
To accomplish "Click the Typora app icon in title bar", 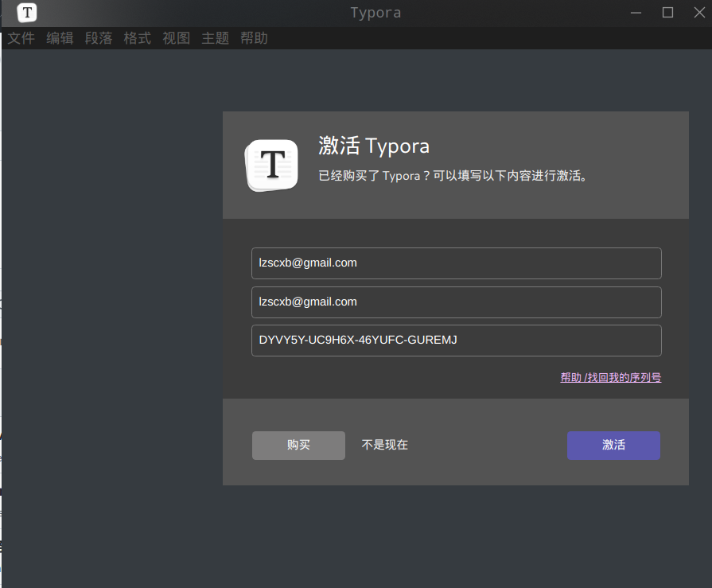I will coord(27,13).
